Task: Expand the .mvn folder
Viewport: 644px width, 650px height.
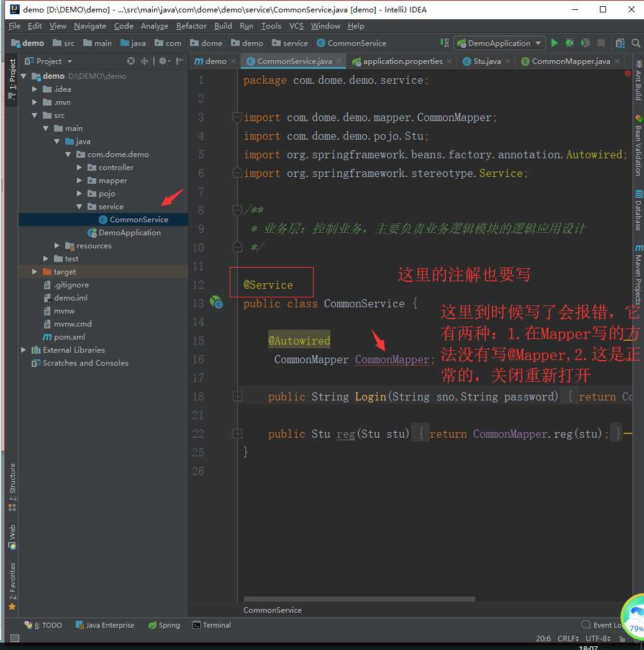Action: (35, 102)
